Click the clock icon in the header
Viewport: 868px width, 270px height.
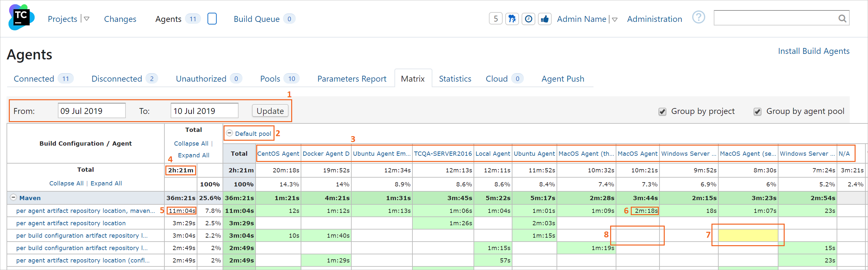click(x=528, y=19)
